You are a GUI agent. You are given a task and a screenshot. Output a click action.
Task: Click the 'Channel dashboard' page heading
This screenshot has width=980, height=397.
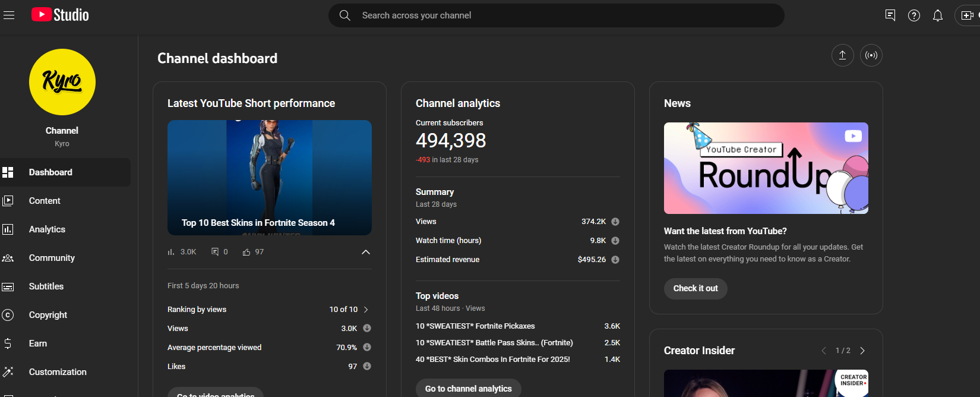[x=217, y=58]
